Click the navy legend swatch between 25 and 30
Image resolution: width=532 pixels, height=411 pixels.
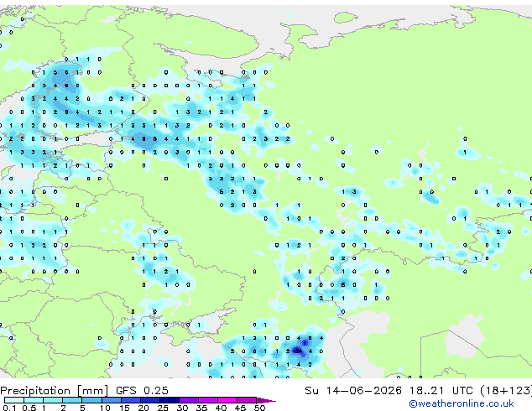[x=169, y=400]
